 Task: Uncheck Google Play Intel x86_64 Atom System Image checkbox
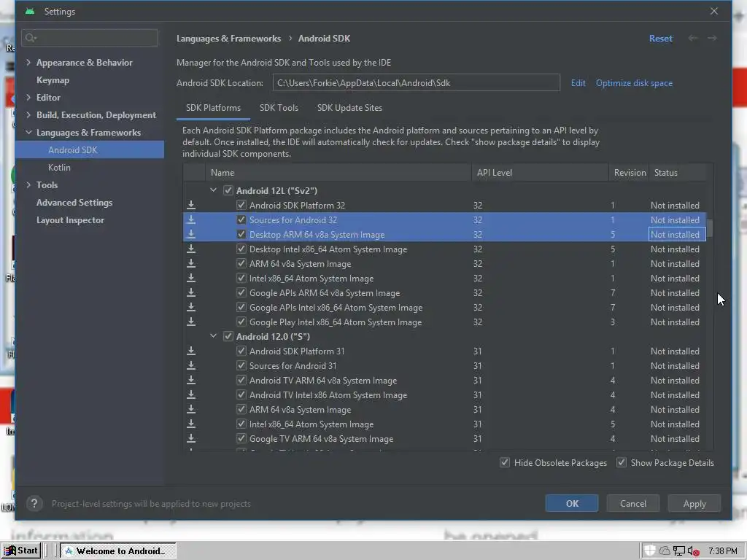point(241,322)
